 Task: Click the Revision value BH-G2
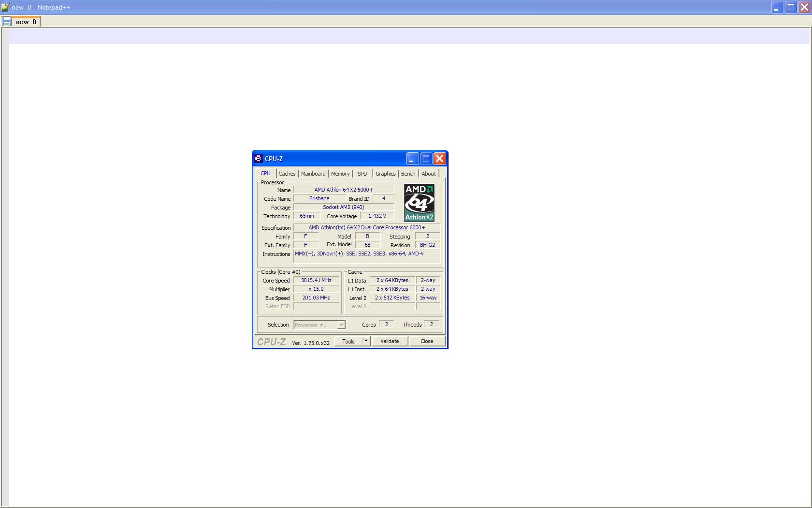click(x=428, y=245)
